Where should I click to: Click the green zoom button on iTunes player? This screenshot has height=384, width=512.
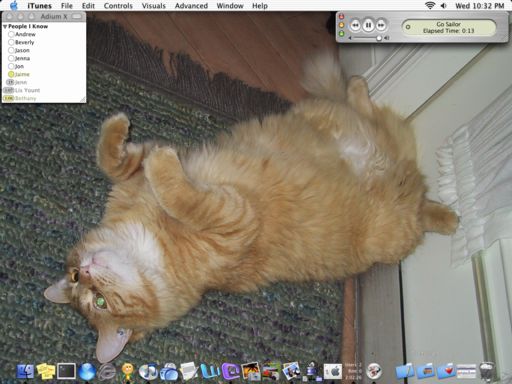(341, 34)
